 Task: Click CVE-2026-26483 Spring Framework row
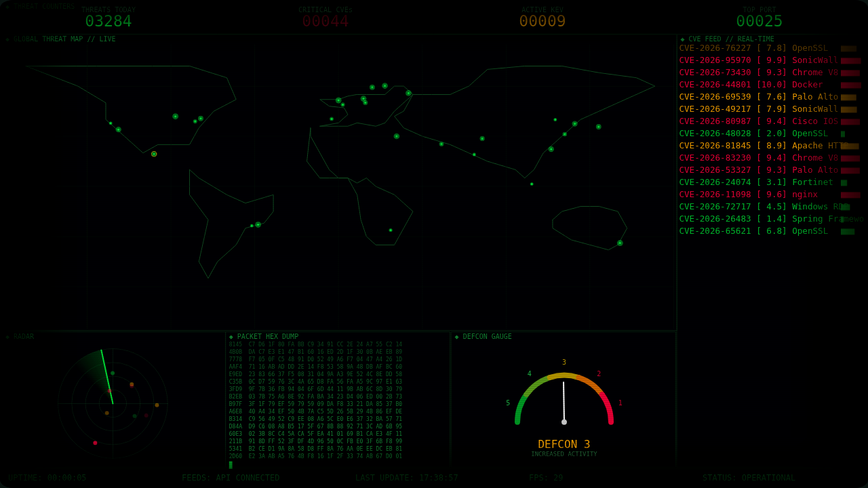coord(771,219)
